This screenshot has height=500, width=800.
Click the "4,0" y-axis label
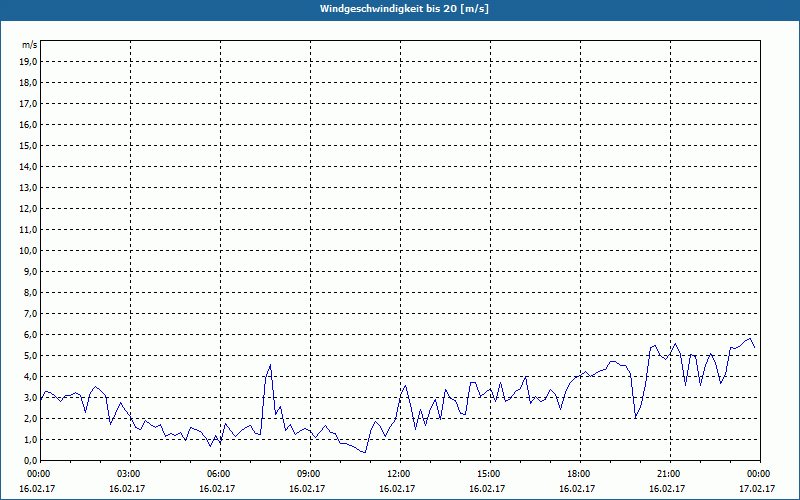(x=31, y=377)
